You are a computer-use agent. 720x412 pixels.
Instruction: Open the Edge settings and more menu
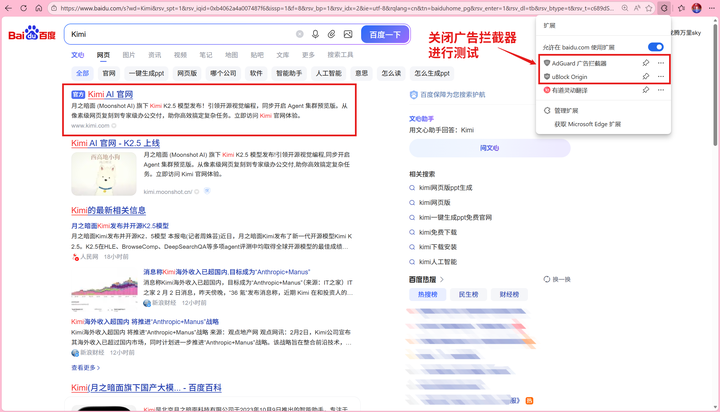pyautogui.click(x=712, y=8)
